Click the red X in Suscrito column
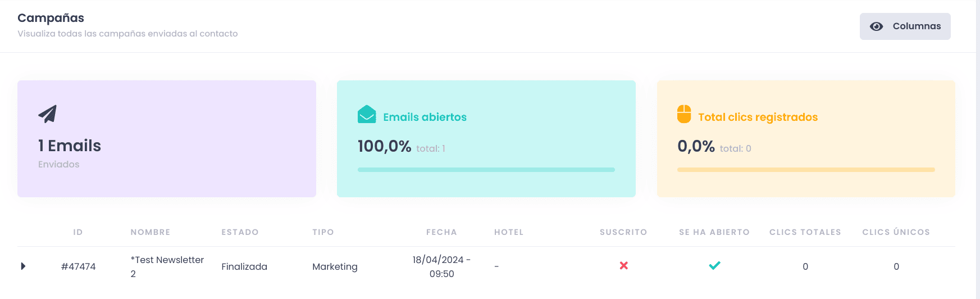Image resolution: width=980 pixels, height=299 pixels. coord(623,265)
